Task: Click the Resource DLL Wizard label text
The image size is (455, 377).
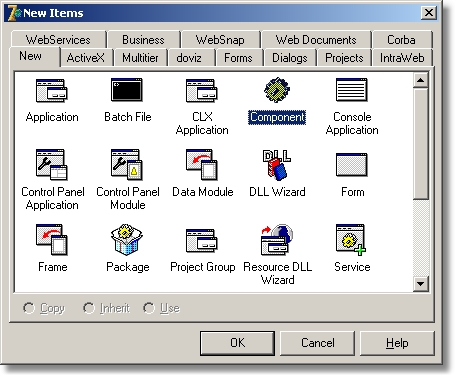Action: pyautogui.click(x=278, y=273)
